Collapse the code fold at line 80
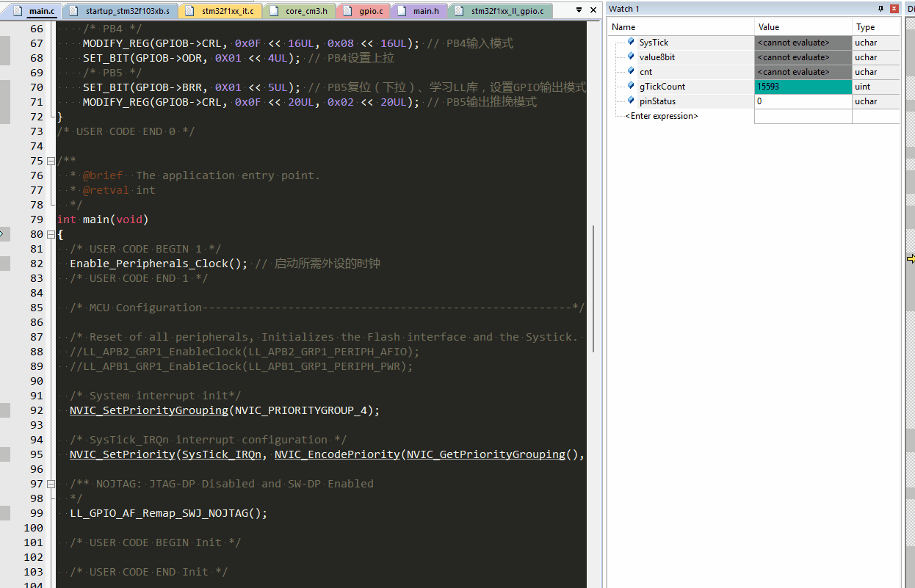Screen dimensions: 915x588 [50, 233]
